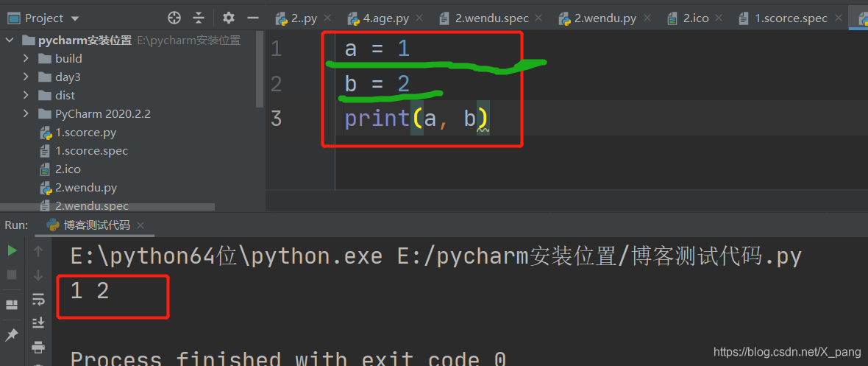
Task: Expand the build folder
Action: pos(26,58)
